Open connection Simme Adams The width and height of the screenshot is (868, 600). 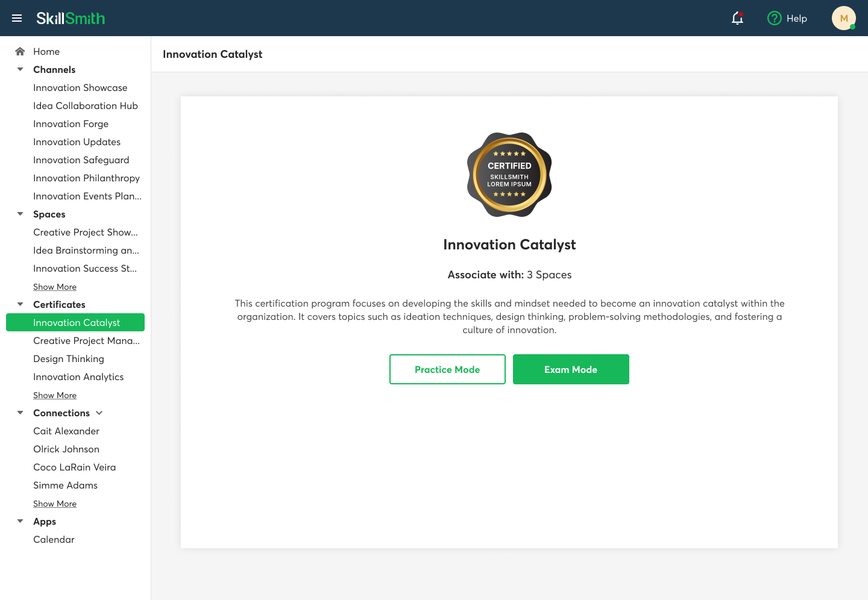click(65, 485)
